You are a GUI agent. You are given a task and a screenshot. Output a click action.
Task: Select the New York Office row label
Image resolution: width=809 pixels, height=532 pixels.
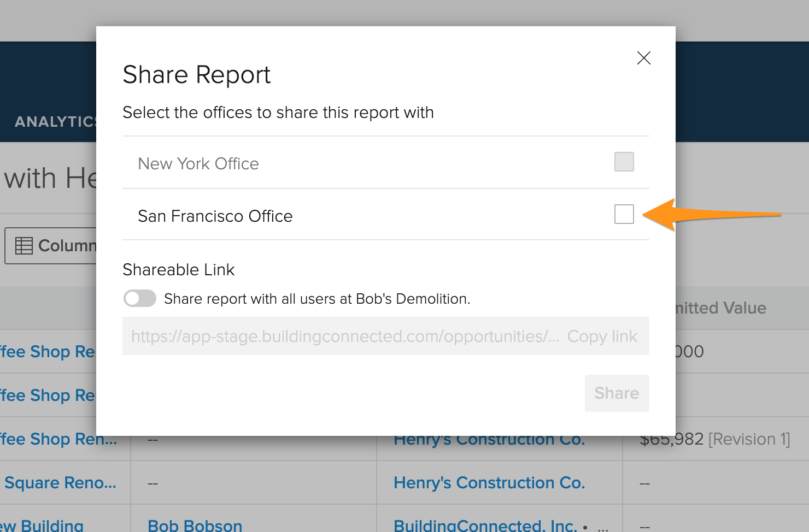tap(198, 164)
